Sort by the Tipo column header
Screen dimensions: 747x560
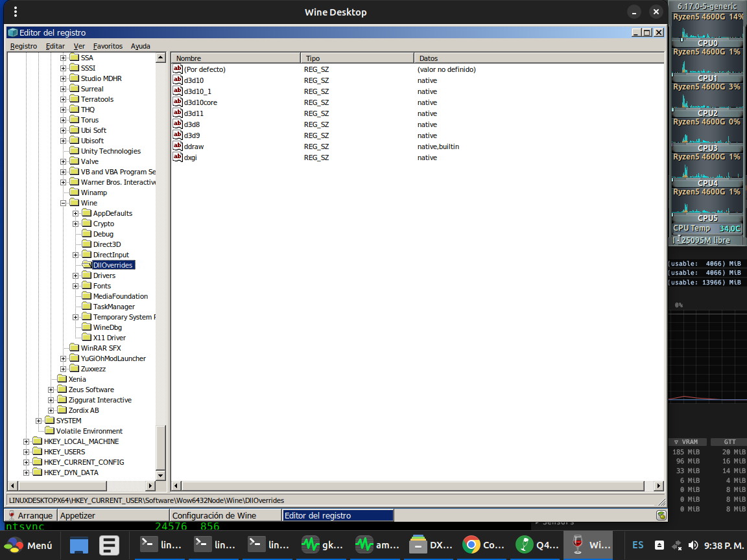357,58
